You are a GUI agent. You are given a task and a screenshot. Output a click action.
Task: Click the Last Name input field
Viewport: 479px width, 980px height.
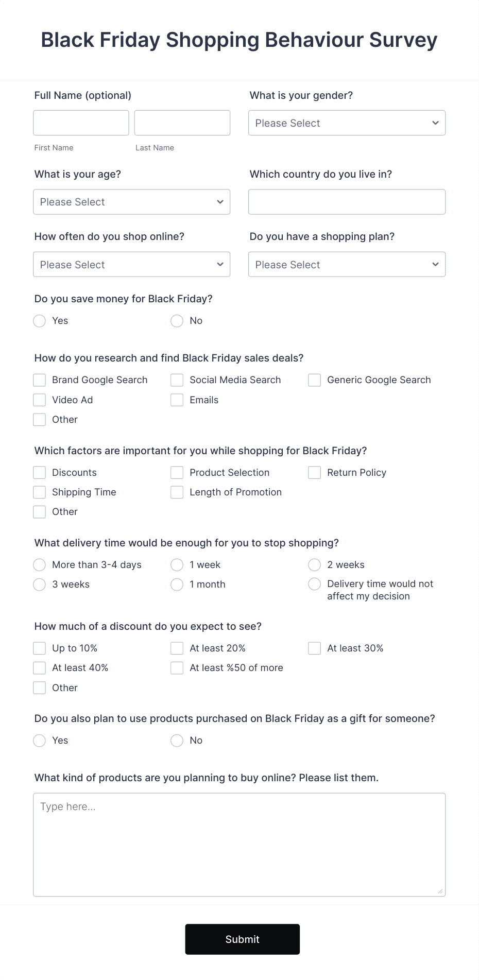(182, 123)
